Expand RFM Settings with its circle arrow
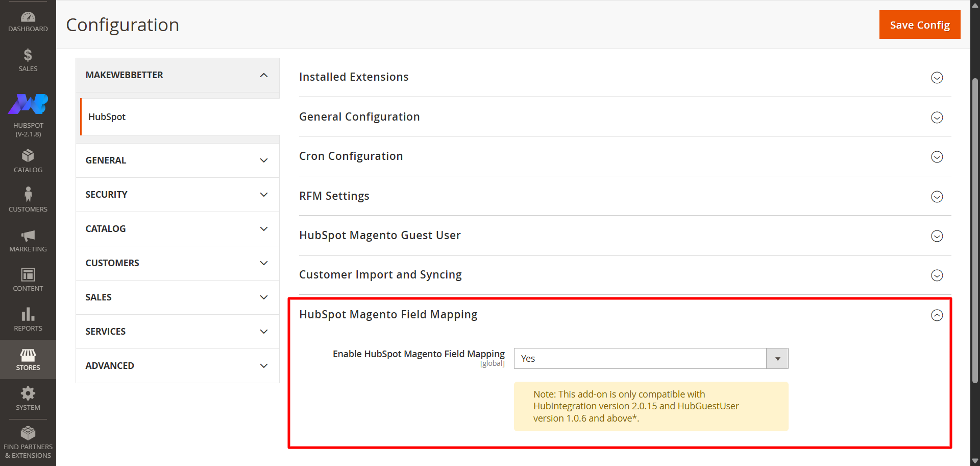The image size is (980, 466). point(937,197)
